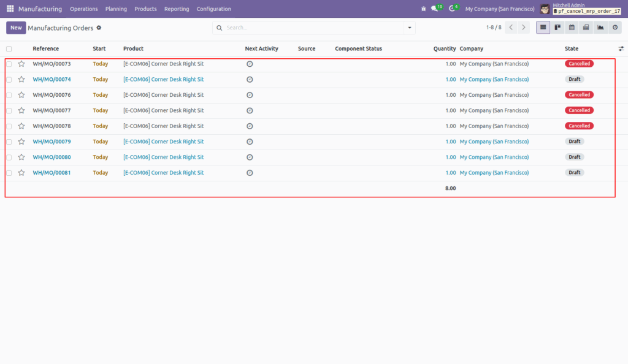Switch to the Pivot view

(586, 28)
